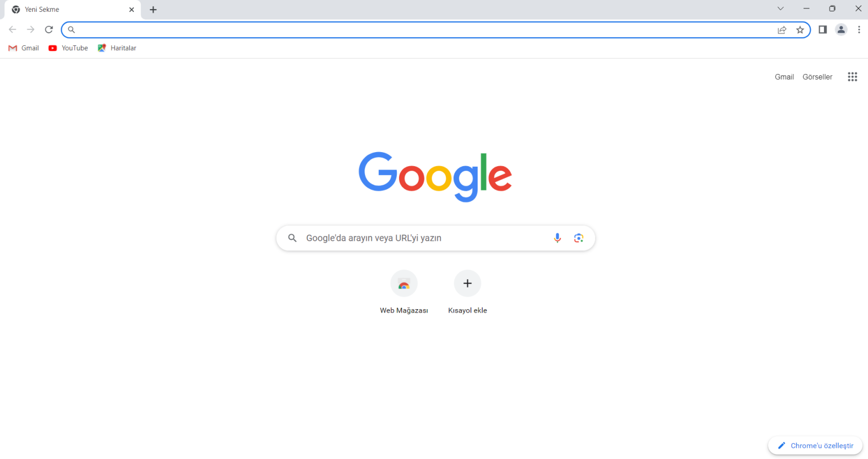
Task: Expand the tab search chevron
Action: [x=780, y=8]
